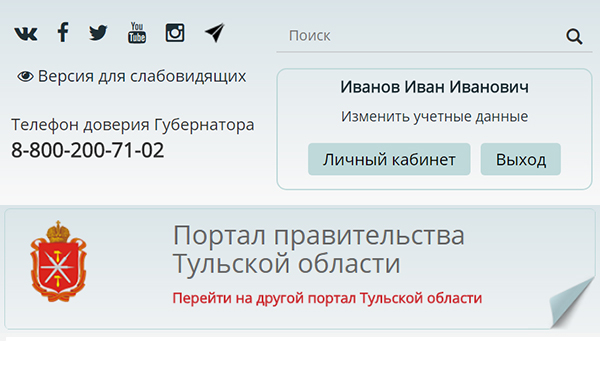Viewport: 600px width, 378px height.
Task: Open the Личный кабинет button
Action: pyautogui.click(x=389, y=159)
